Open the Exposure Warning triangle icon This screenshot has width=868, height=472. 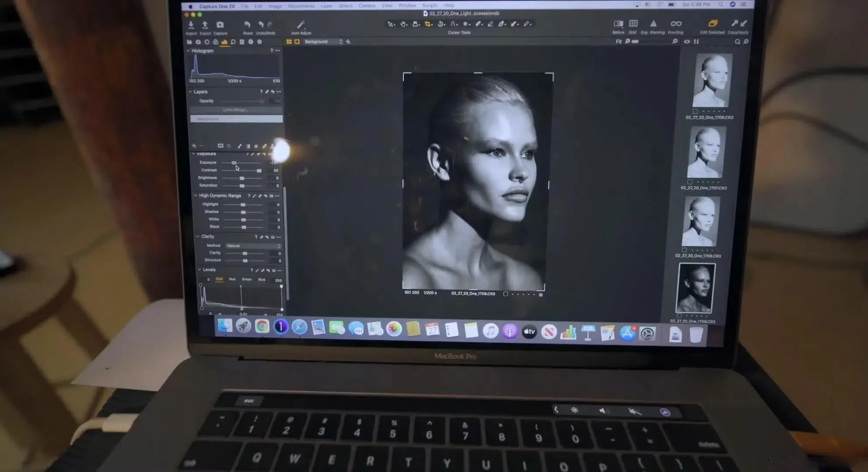653,24
